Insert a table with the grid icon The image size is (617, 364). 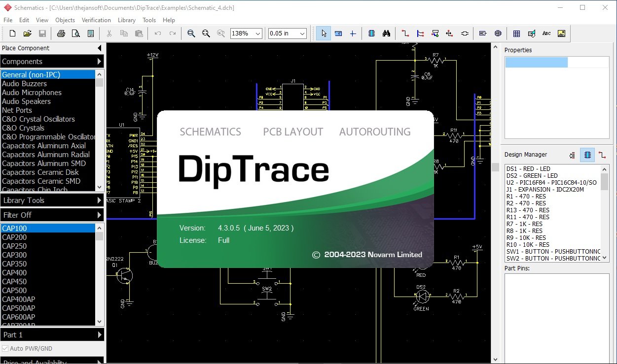click(x=516, y=33)
